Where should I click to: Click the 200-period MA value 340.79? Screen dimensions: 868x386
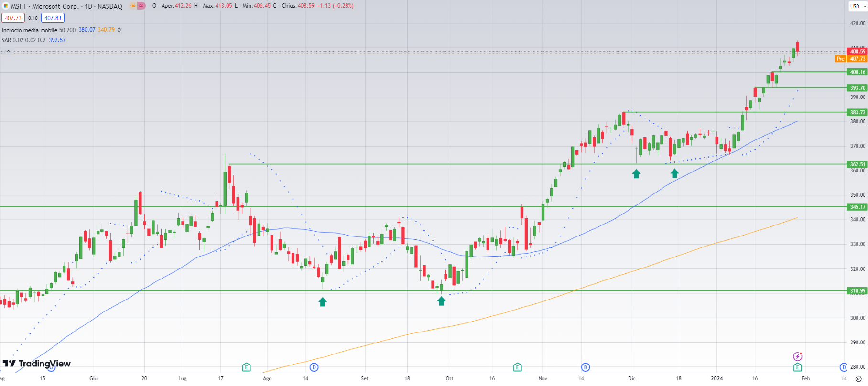pos(106,30)
